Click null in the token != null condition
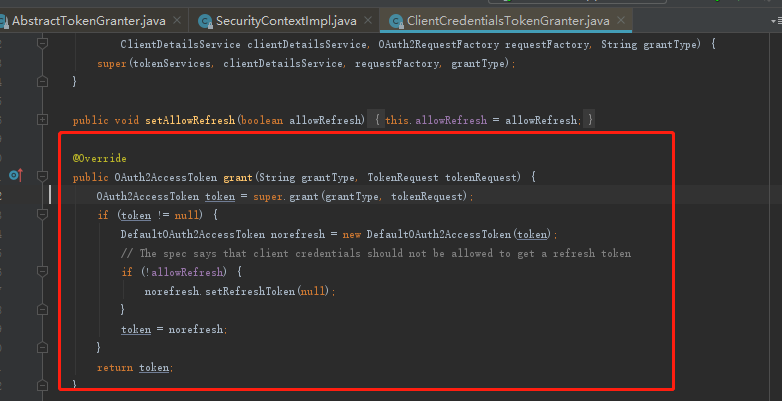The width and height of the screenshot is (782, 401). [x=187, y=215]
